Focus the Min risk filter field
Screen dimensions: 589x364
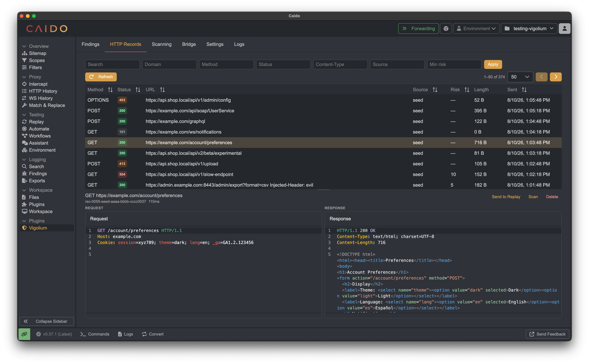(x=454, y=64)
